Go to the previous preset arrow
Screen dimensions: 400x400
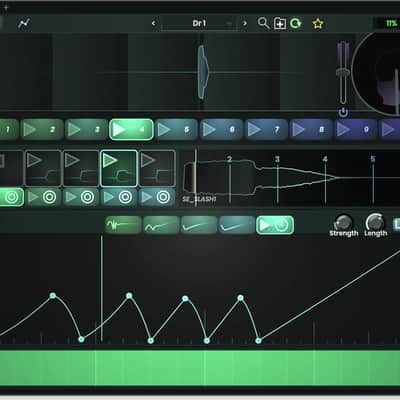tap(153, 23)
